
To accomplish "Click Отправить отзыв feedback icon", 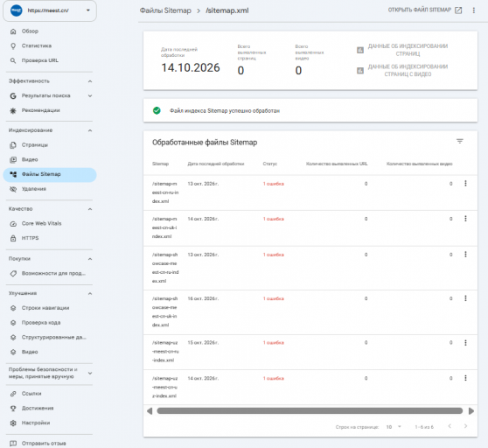I will [13, 444].
